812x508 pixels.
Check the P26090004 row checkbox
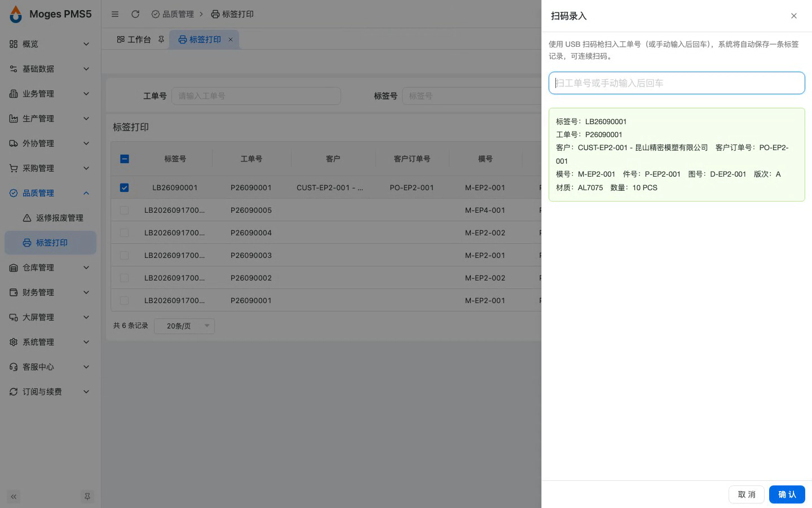click(x=125, y=233)
